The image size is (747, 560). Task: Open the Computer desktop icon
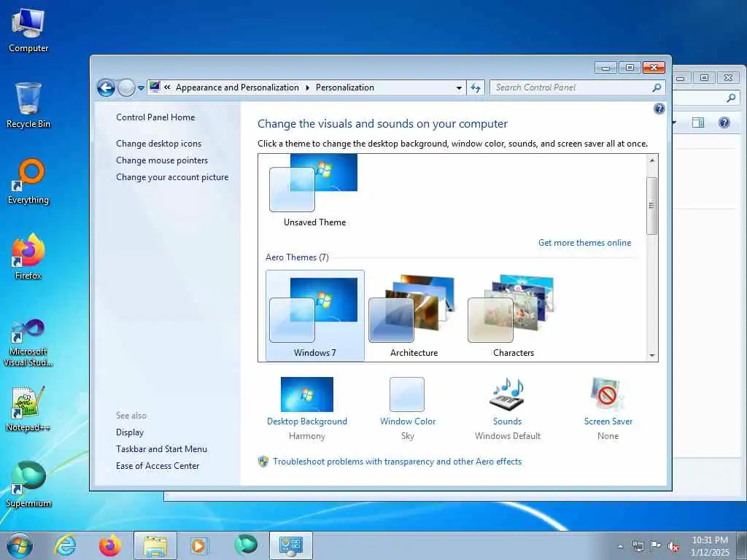pos(28,30)
